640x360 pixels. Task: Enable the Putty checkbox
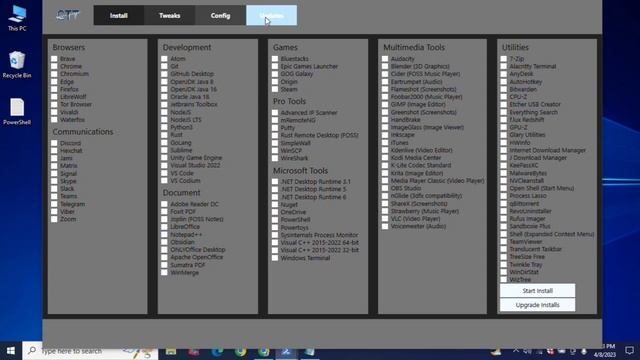[275, 128]
